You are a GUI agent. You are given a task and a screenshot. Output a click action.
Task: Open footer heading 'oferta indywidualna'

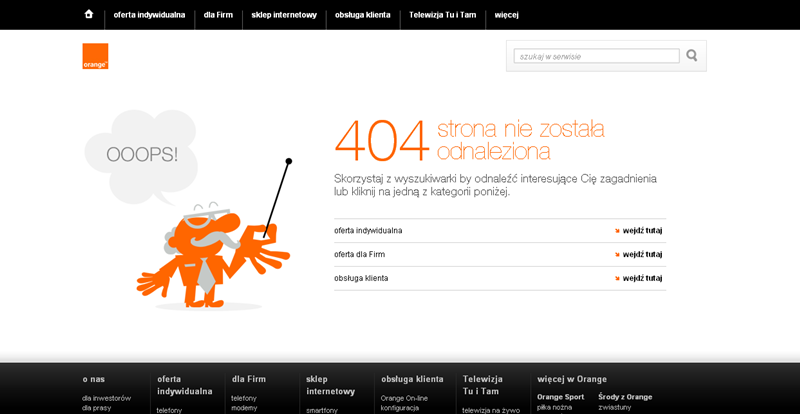point(185,385)
